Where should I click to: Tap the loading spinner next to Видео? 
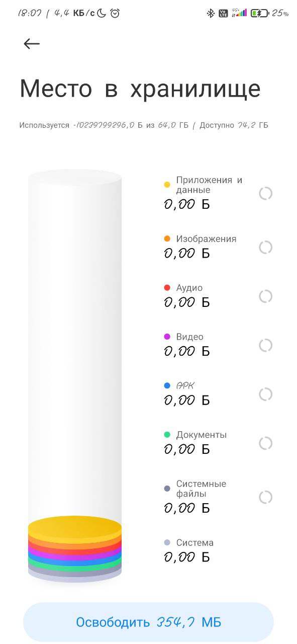[x=265, y=345]
